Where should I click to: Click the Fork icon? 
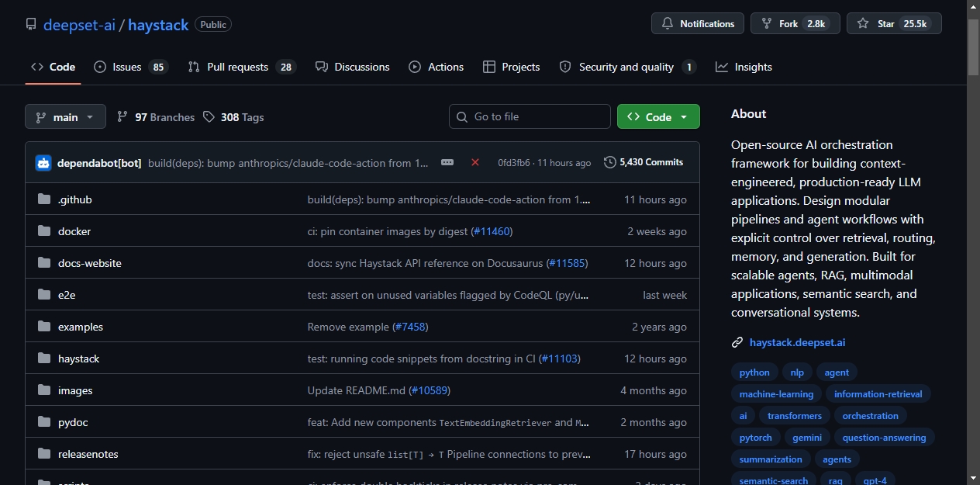tap(767, 24)
